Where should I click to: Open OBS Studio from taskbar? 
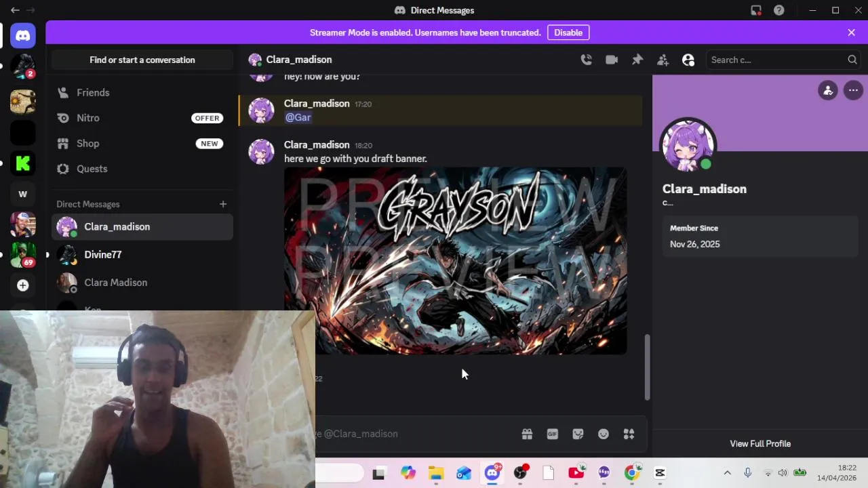pyautogui.click(x=520, y=473)
